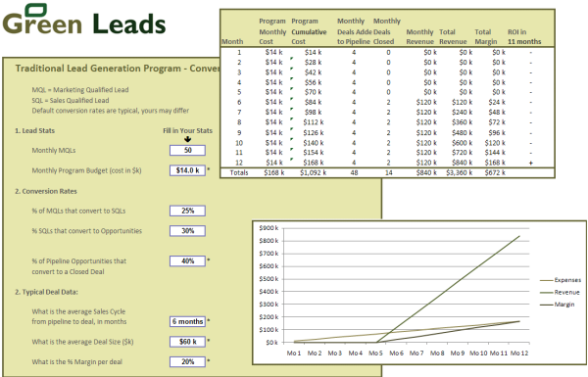
Task: Select total margin cell '$72 k'
Action: [497, 122]
